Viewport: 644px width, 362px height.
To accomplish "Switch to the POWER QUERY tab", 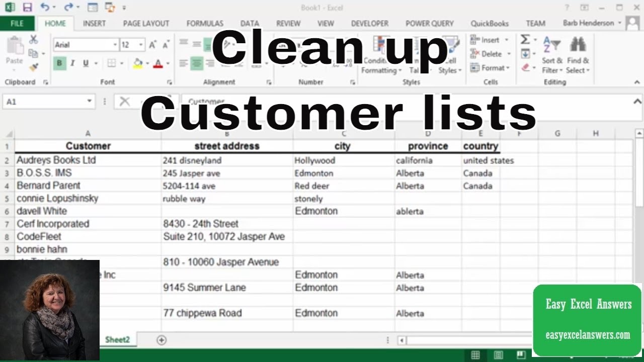I will (x=430, y=23).
